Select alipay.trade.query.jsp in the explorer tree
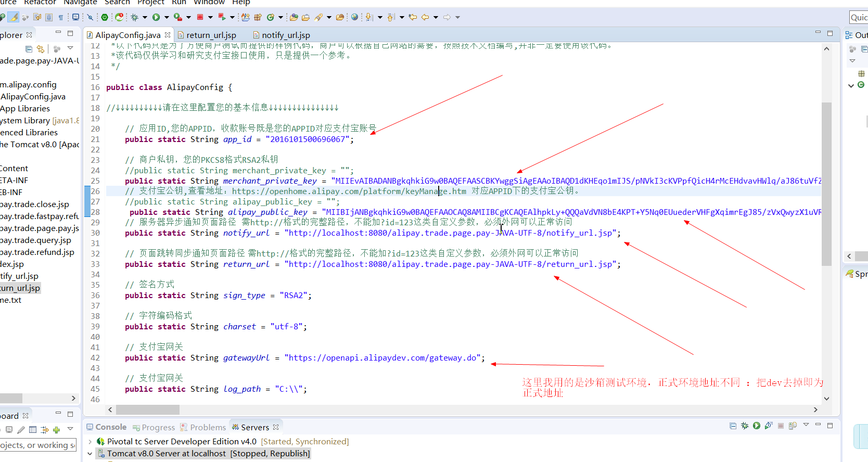Image resolution: width=868 pixels, height=462 pixels. click(35, 240)
